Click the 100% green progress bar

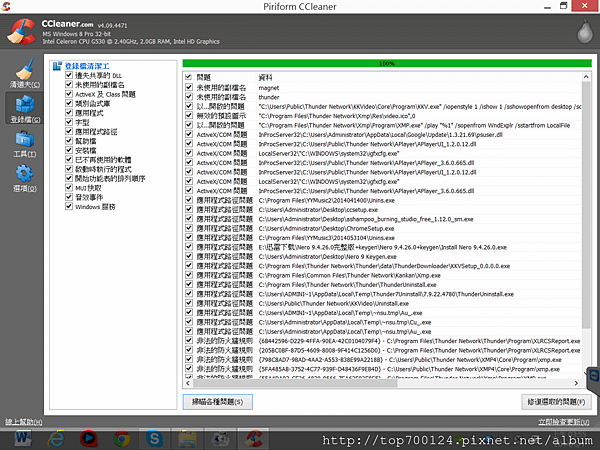pos(387,64)
